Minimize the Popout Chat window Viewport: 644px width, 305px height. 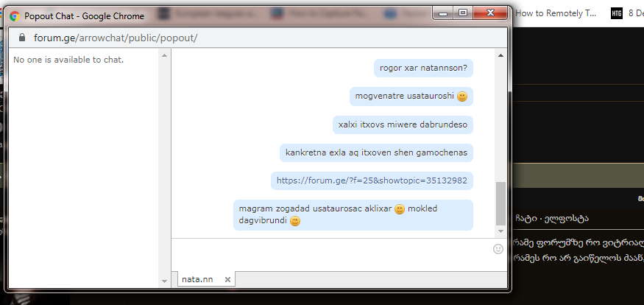click(x=443, y=13)
